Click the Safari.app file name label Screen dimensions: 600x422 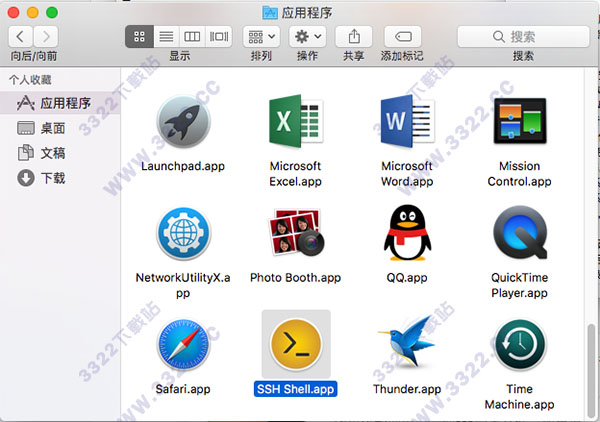click(183, 389)
